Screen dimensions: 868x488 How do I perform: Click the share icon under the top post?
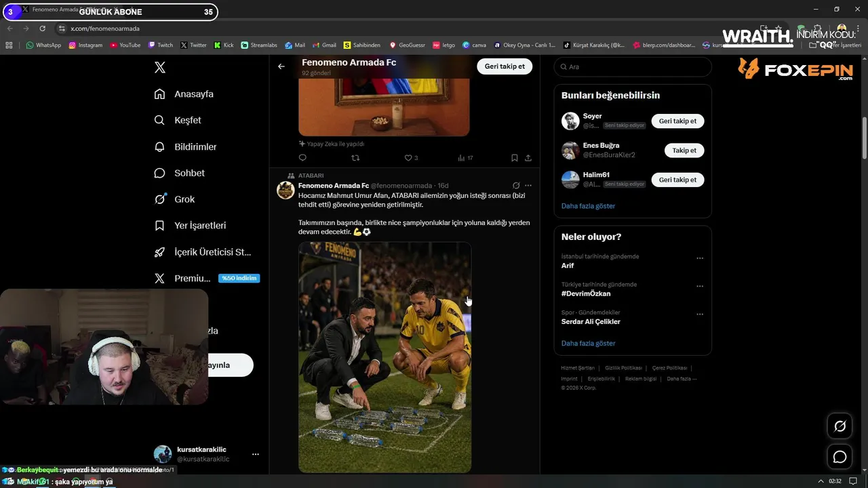pyautogui.click(x=528, y=158)
